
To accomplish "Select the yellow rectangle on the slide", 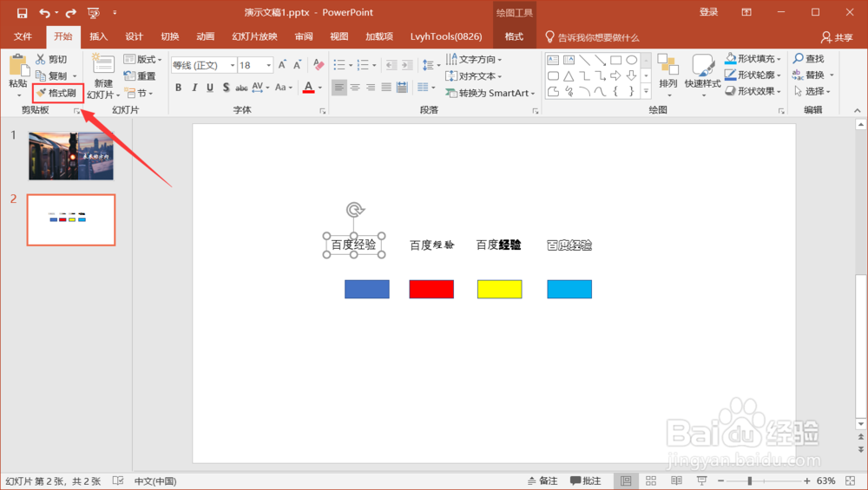I will click(x=499, y=290).
